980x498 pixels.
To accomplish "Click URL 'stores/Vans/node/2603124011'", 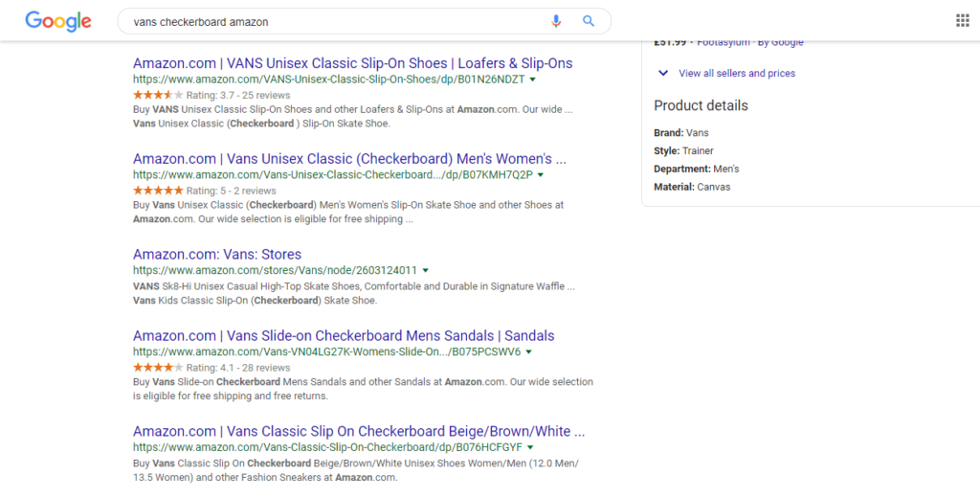I will tap(275, 270).
